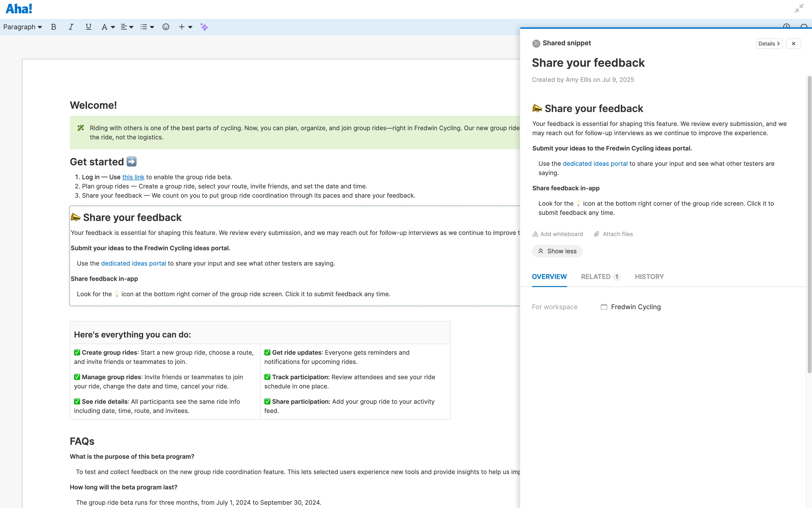Open the text color dropdown
Screen dimensions: 812x508
point(108,27)
